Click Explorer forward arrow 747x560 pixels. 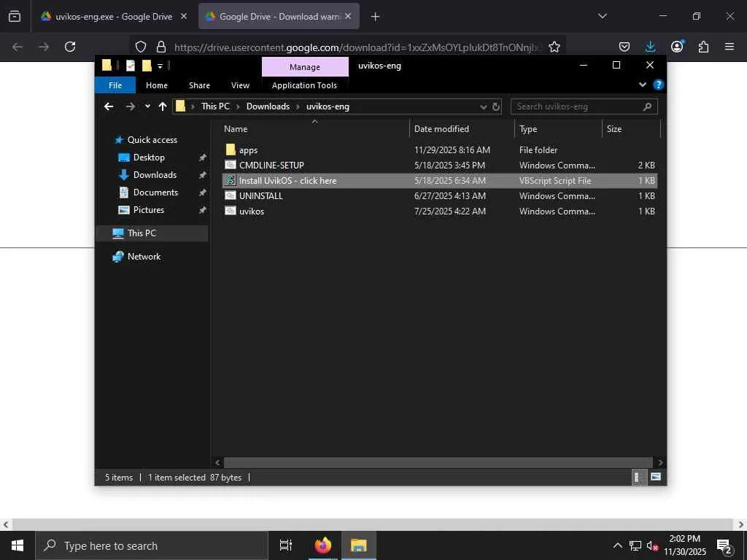tap(130, 106)
